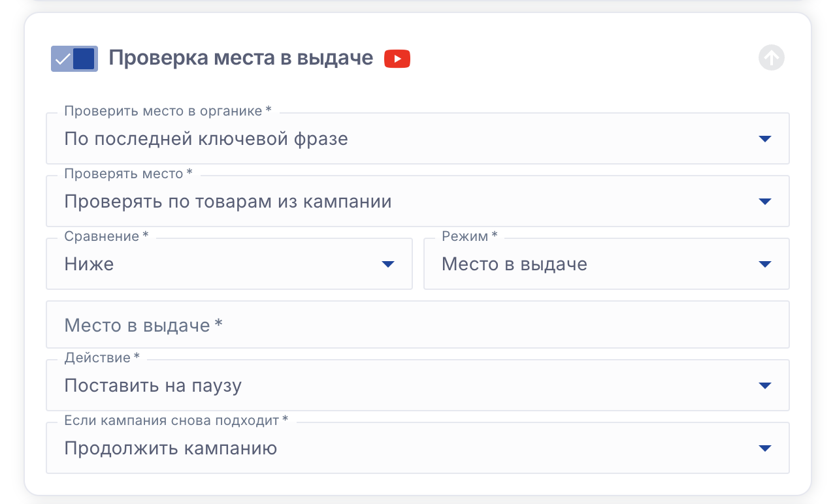Click the caret beside the Ниже value

(x=388, y=264)
